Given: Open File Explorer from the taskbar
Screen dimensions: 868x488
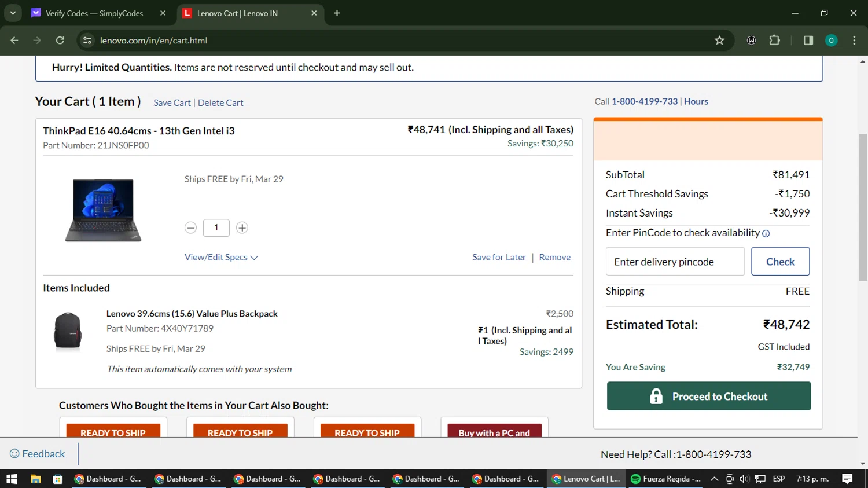Looking at the screenshot, I should point(36,479).
